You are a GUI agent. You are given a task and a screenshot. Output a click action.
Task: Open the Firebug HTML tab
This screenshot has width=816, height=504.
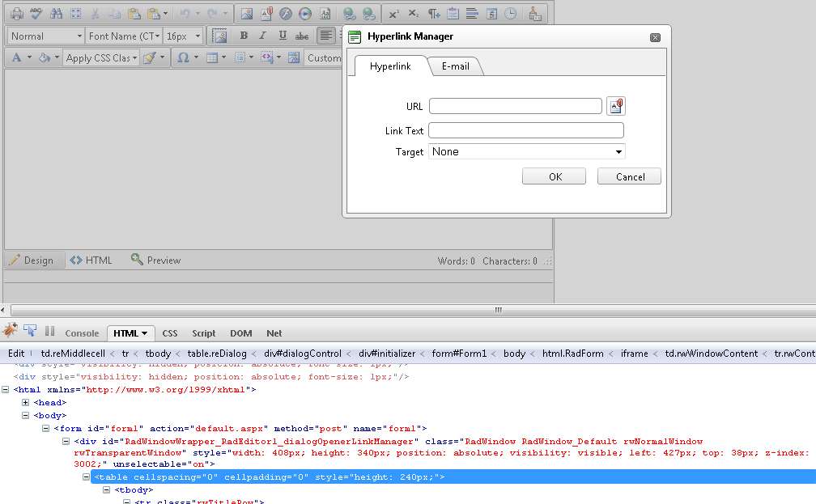(x=130, y=333)
